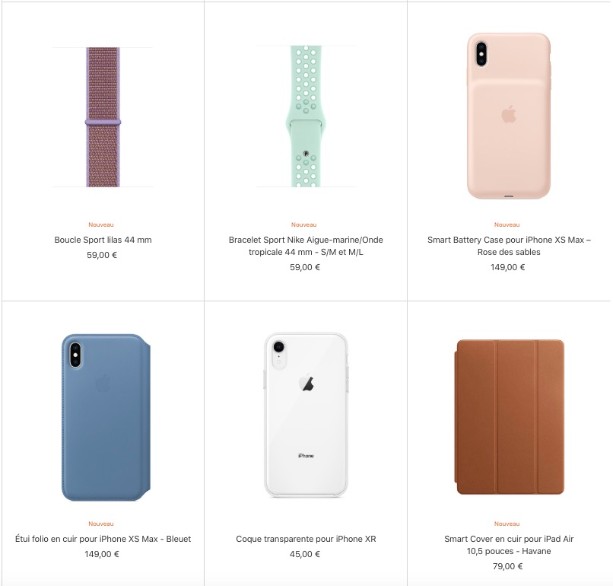Open the Nike Sport band product image
Screen dimensions: 613x586
[x=306, y=116]
